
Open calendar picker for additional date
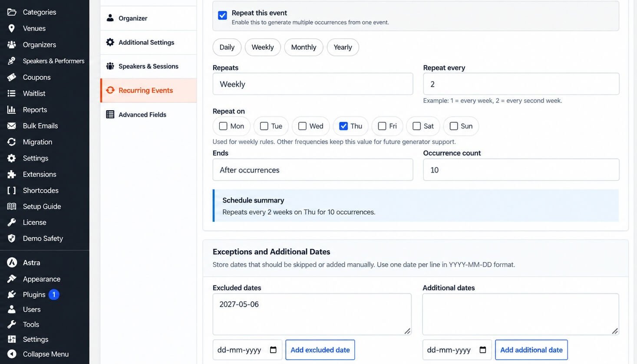pos(483,350)
